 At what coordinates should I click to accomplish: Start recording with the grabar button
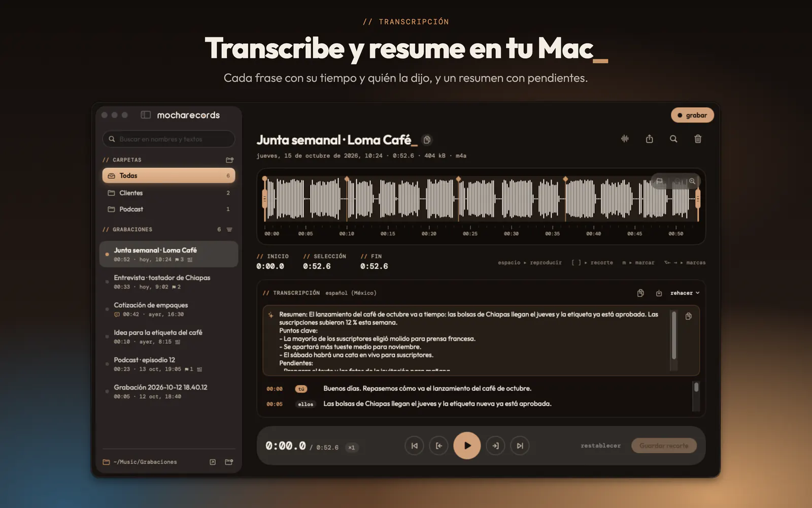tap(692, 115)
